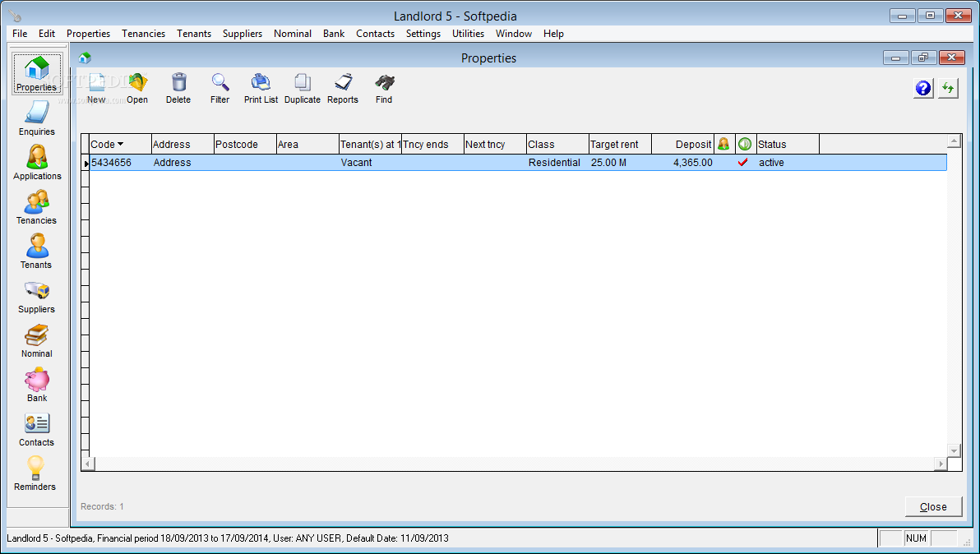Click the vertical scrollbar down arrow

pos(954,450)
